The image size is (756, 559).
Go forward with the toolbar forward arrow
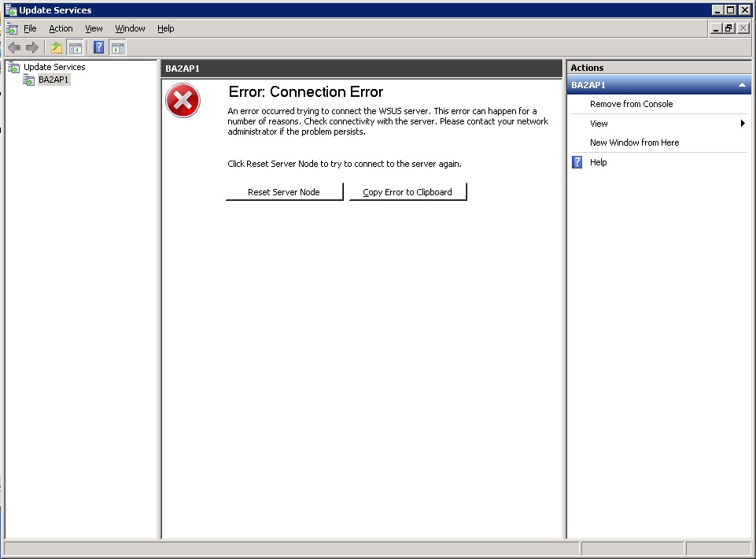(31, 48)
